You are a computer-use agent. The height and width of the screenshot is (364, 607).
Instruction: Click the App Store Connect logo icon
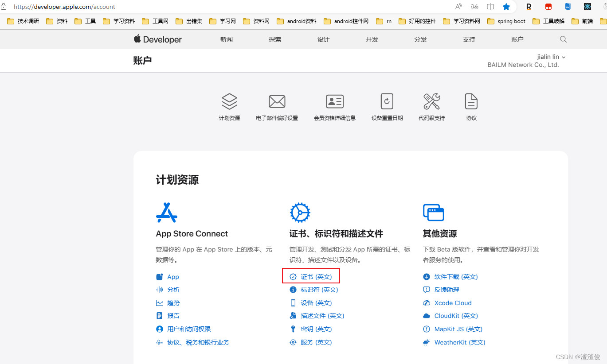point(167,213)
